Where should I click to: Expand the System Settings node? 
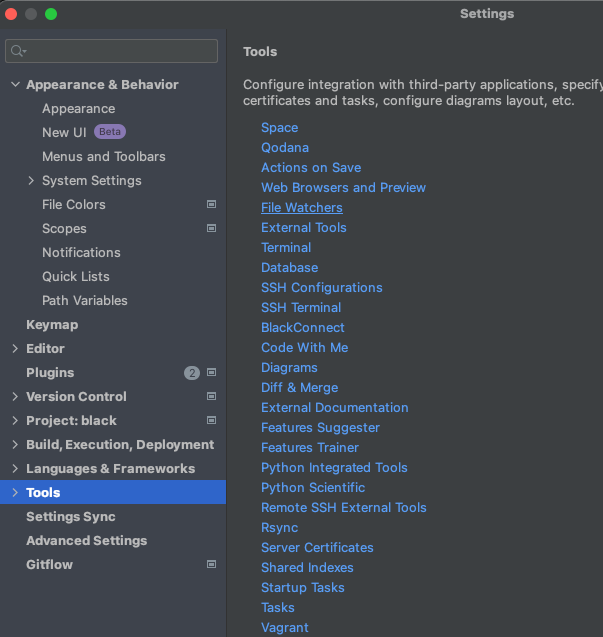coord(31,180)
